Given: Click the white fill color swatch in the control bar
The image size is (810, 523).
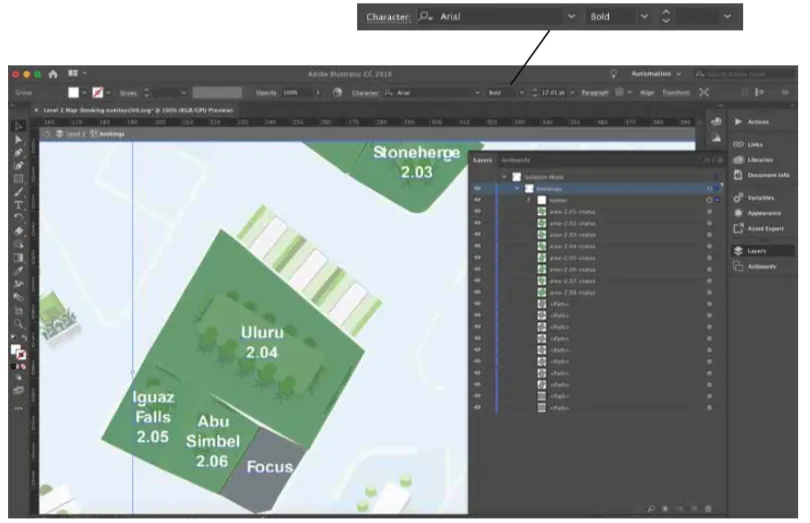Looking at the screenshot, I should (73, 92).
